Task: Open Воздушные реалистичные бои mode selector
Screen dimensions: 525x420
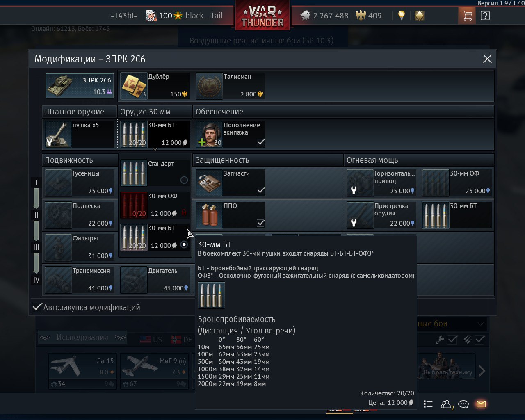Action: (x=262, y=41)
